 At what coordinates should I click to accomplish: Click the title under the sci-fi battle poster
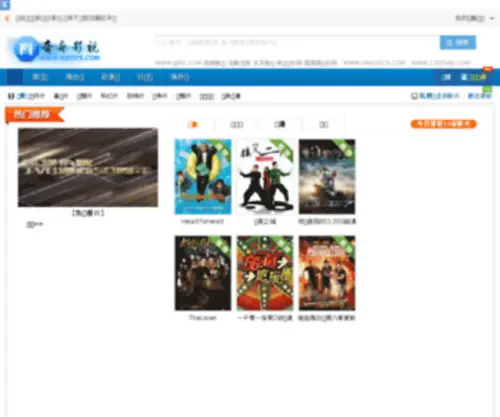pos(327,221)
